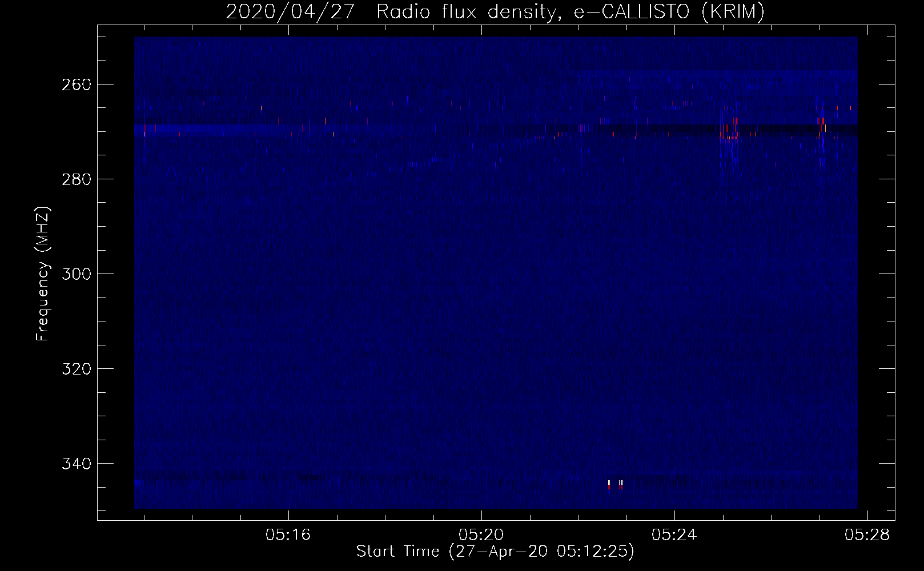Click the "Start Time (27-Apr-20 05:12:25)" label
924x571 pixels.
coord(495,552)
